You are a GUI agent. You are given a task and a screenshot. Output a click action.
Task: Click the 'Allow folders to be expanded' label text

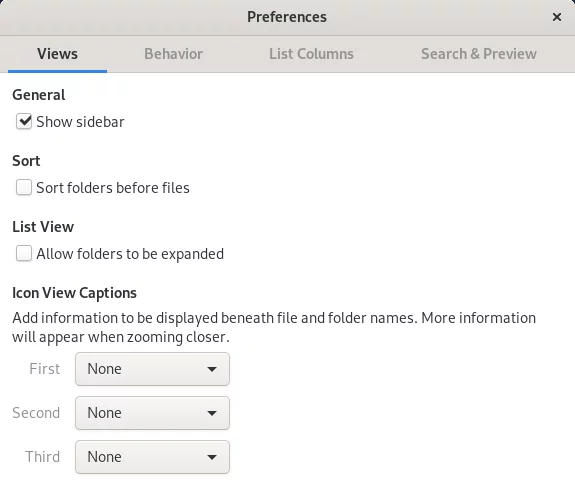tap(130, 254)
